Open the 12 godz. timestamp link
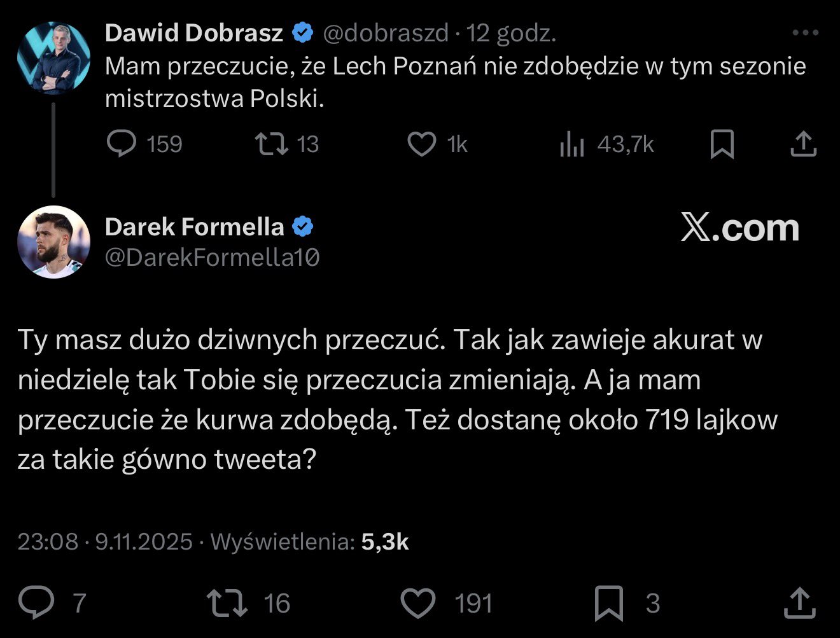 (512, 33)
